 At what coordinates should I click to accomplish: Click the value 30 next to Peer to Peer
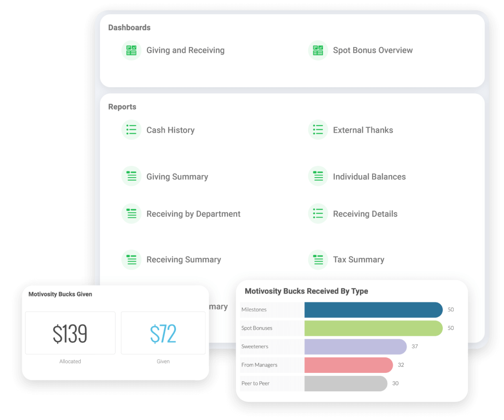click(x=395, y=384)
